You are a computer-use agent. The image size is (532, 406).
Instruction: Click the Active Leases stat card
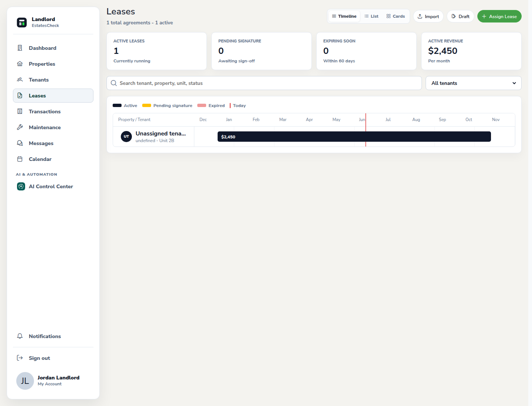coord(157,51)
